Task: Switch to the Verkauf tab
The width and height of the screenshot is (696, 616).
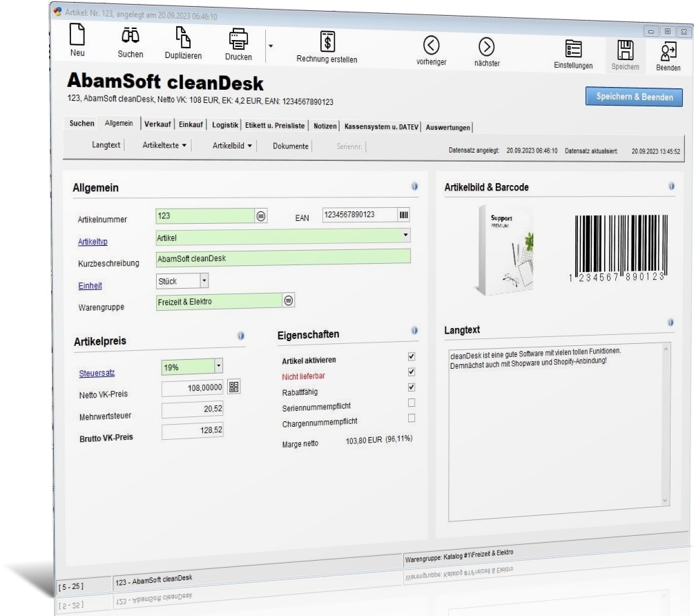Action: [x=157, y=124]
